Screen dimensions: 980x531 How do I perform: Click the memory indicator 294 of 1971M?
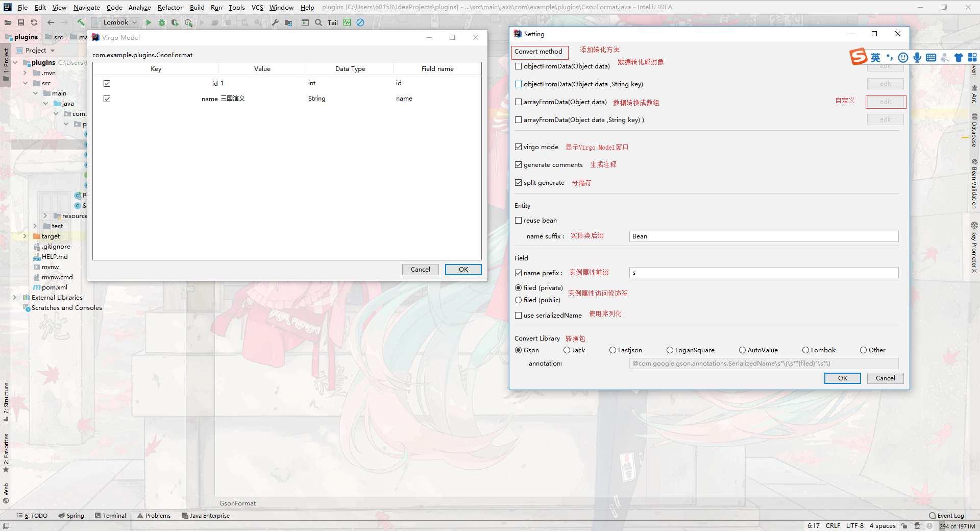point(957,526)
